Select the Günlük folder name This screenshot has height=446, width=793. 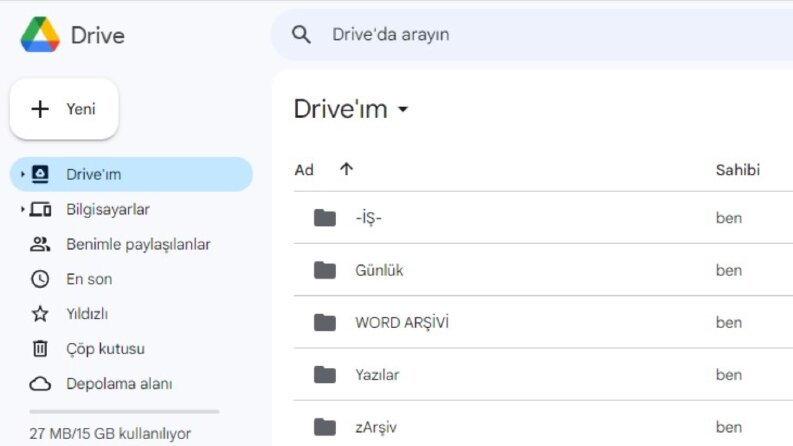[x=379, y=270]
